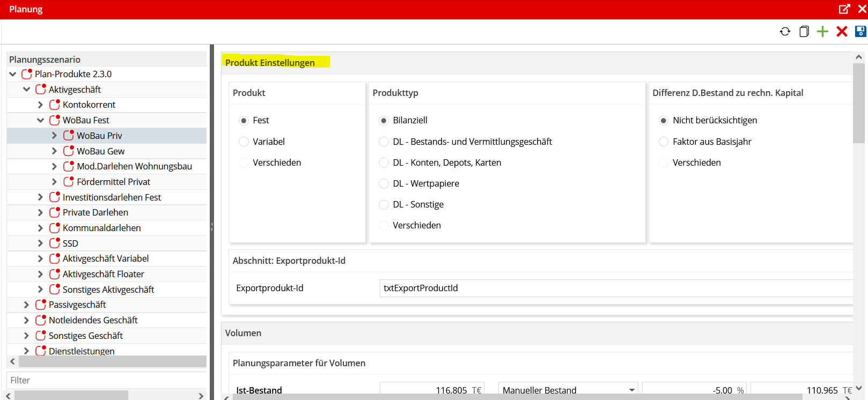Screen dimensions: 868x400
Task: Open panel in new window icon
Action: tap(844, 9)
